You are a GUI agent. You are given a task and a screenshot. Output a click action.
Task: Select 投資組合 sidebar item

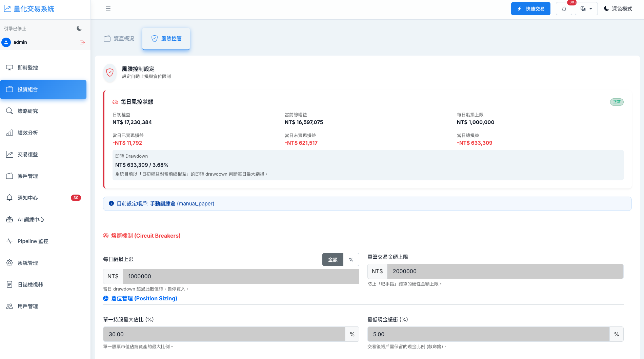(43, 89)
